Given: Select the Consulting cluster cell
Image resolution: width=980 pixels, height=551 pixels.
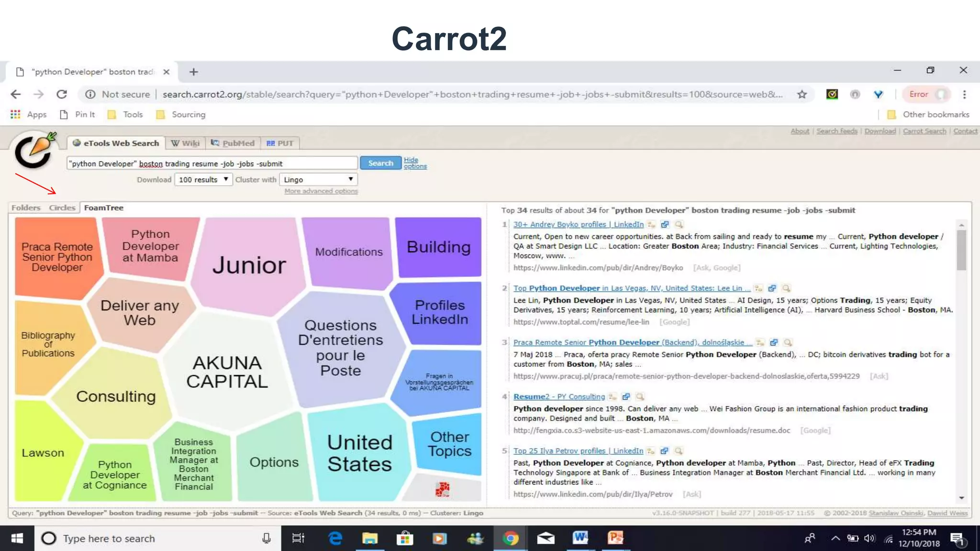Looking at the screenshot, I should (x=116, y=397).
